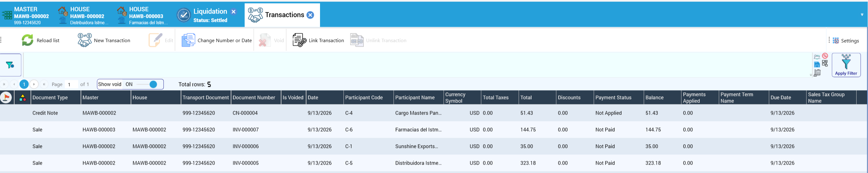Go to the next page
868x173 pixels.
click(x=34, y=84)
